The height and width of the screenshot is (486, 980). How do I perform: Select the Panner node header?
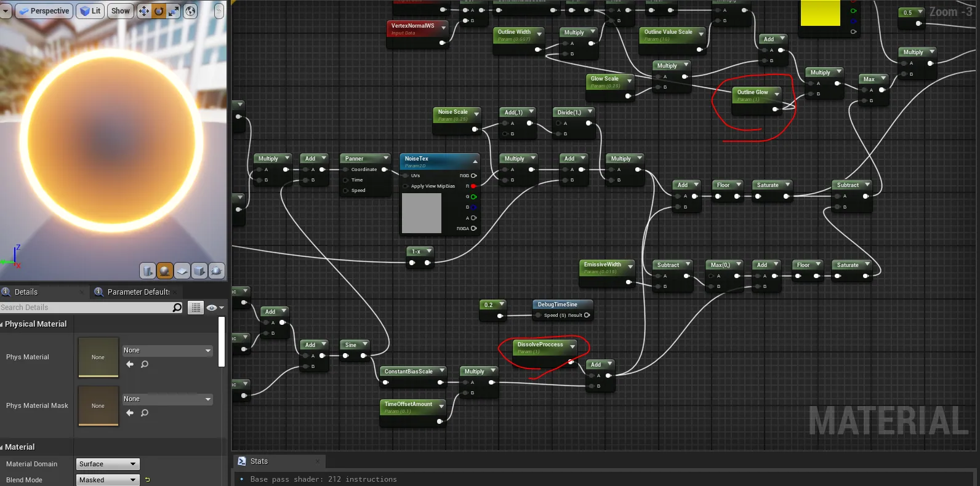coord(366,159)
